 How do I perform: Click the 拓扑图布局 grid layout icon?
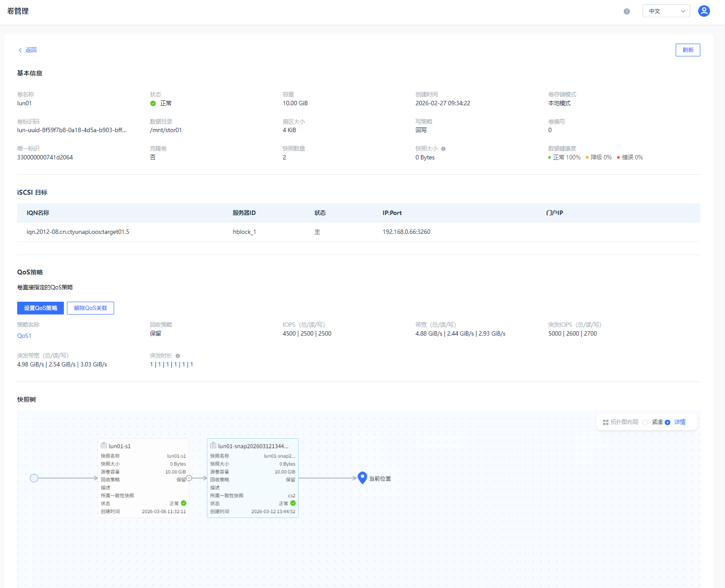pyautogui.click(x=606, y=422)
